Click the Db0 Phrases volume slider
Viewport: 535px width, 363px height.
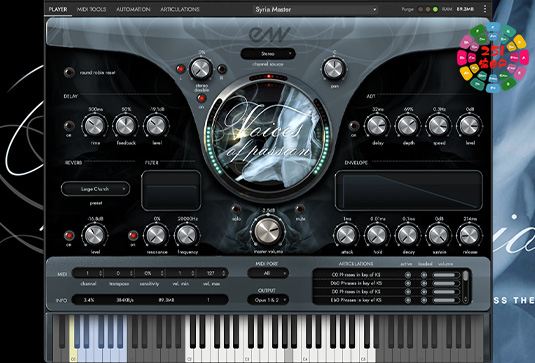446,283
